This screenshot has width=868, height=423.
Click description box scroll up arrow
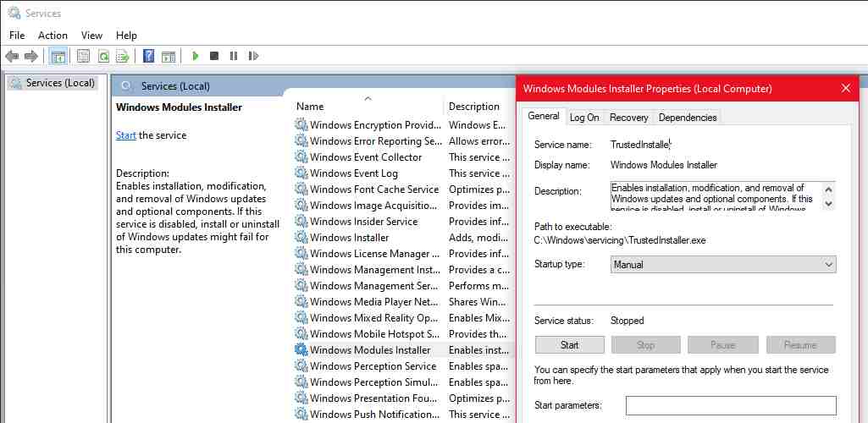coord(828,189)
